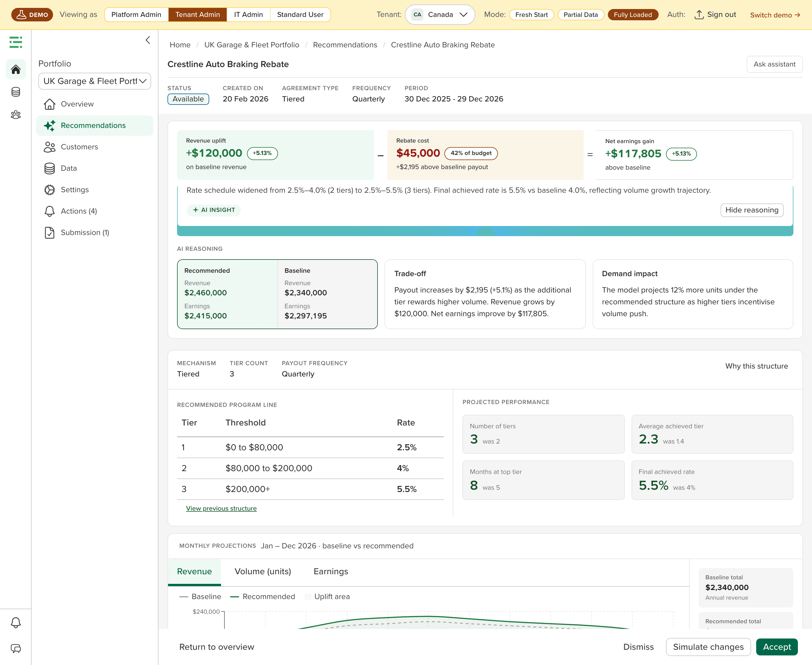Click the +5.13% revenue uplift pill
This screenshot has width=812, height=665.
(x=262, y=153)
